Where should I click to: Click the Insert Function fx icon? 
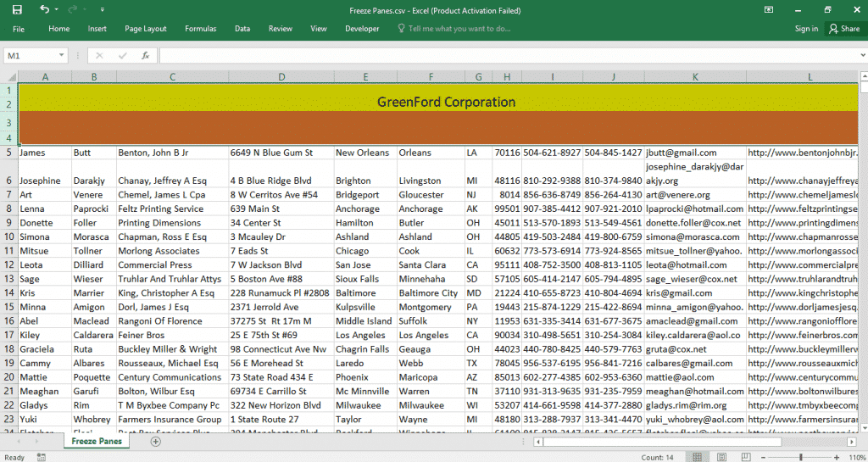[x=145, y=55]
